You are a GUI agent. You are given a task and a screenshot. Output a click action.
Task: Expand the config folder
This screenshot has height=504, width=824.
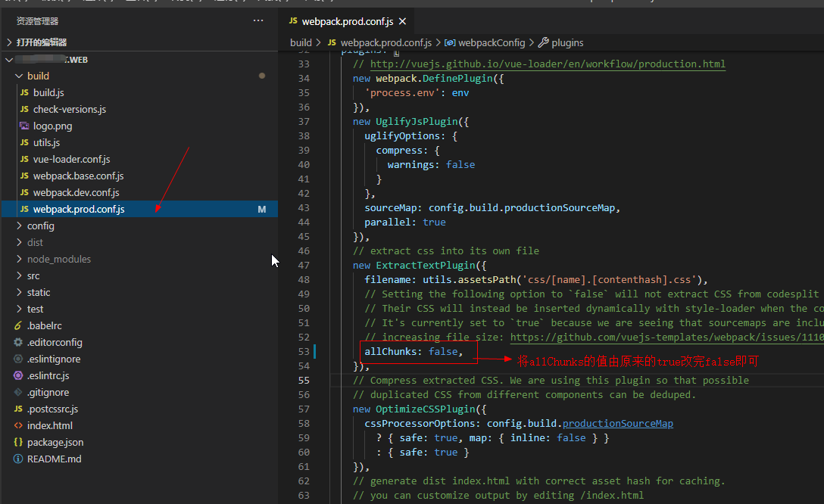click(19, 226)
